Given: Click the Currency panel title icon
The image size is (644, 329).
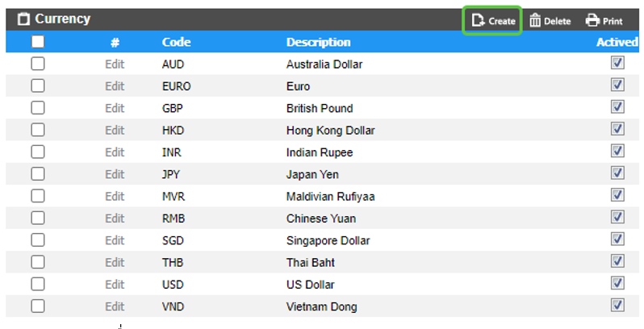Looking at the screenshot, I should 23,19.
